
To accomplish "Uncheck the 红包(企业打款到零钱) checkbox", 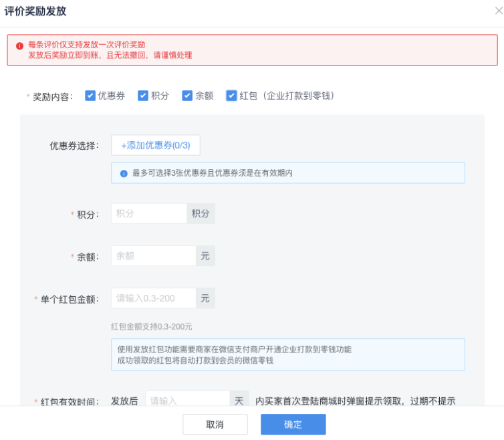I will point(231,96).
